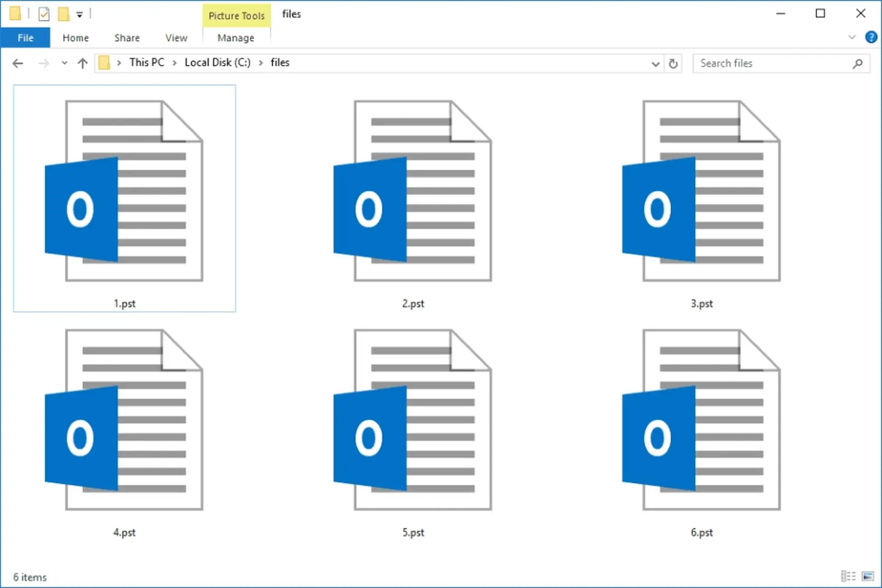Navigate to Local Disk (C:) via the breadcrumb
This screenshot has height=588, width=882.
click(217, 62)
